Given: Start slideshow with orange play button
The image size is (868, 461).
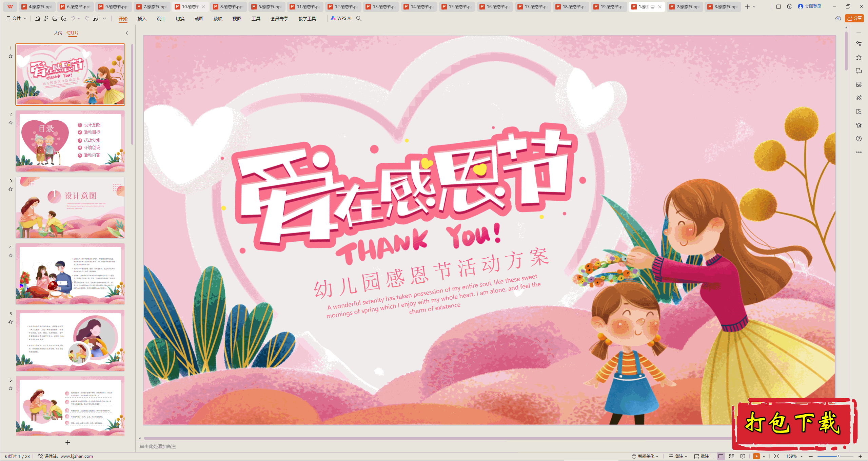Looking at the screenshot, I should 756,456.
